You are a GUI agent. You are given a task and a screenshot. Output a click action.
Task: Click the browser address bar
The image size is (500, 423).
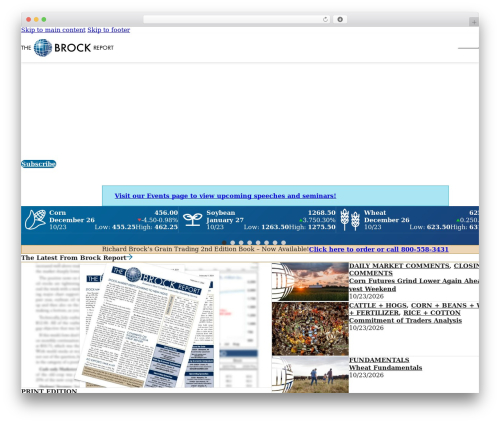[237, 19]
